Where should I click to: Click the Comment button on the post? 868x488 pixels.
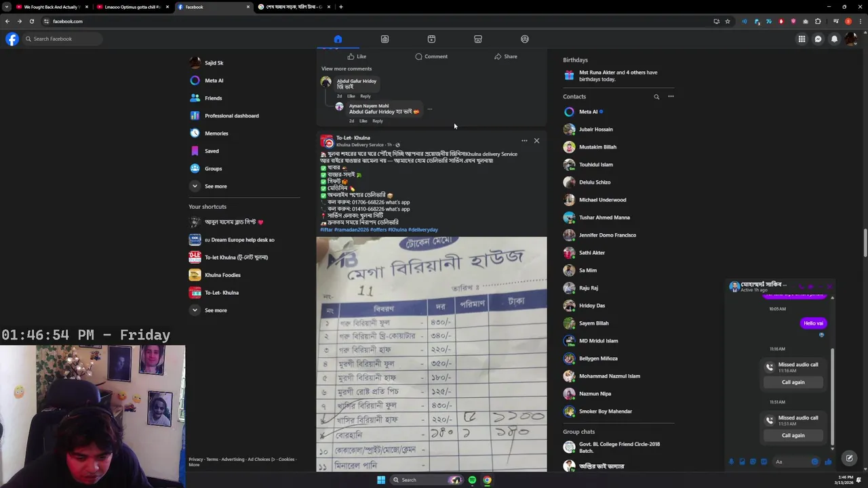(x=431, y=56)
